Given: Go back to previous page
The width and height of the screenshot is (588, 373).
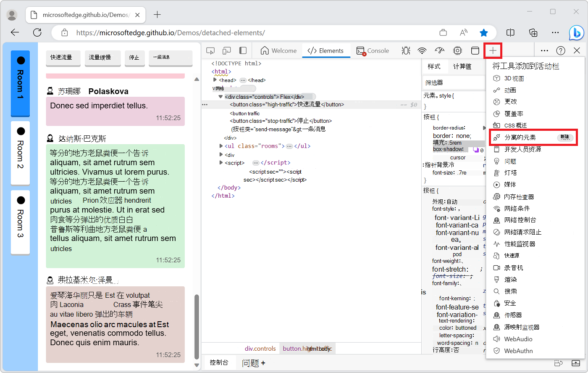Looking at the screenshot, I should pyautogui.click(x=15, y=33).
